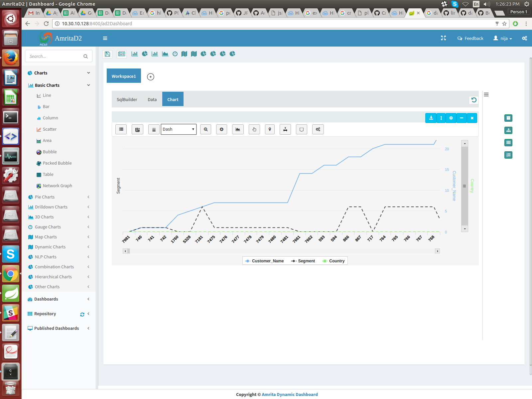Image resolution: width=532 pixels, height=399 pixels.
Task: Click the Amrita Dynamic Dashboard copyright link
Action: tap(290, 394)
